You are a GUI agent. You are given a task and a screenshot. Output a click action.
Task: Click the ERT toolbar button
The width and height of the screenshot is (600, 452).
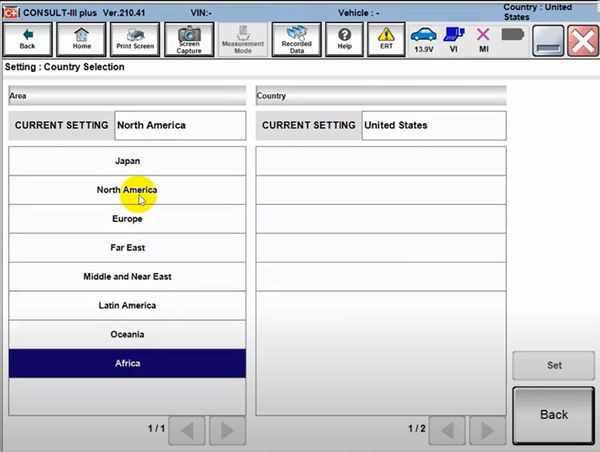pos(386,39)
